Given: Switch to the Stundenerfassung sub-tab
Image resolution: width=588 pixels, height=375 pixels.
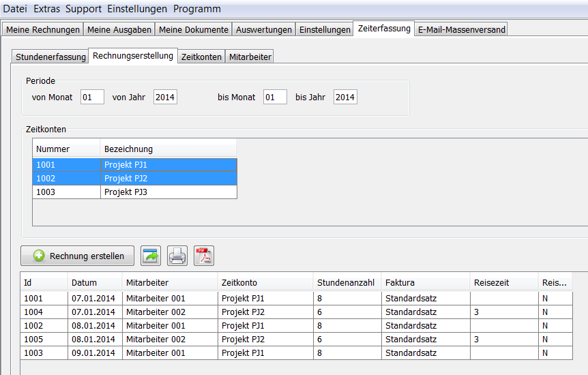Looking at the screenshot, I should (50, 57).
